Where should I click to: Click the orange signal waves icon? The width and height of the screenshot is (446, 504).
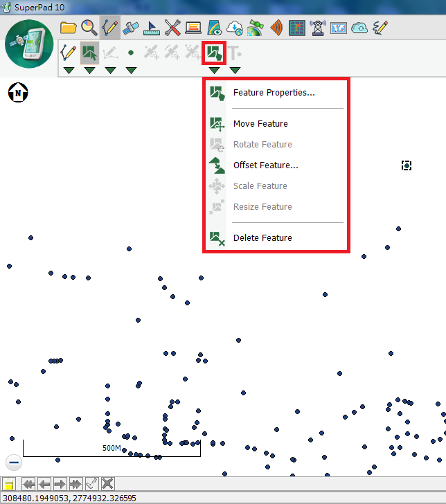[276, 28]
